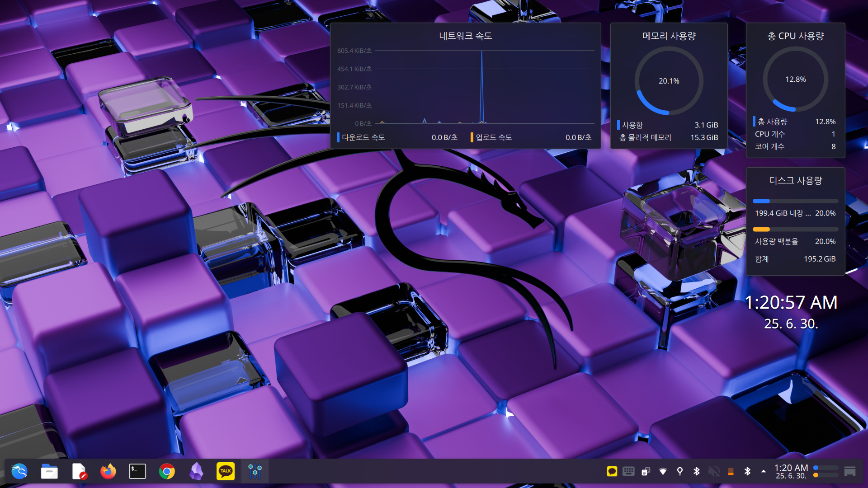Click the Show Desktop button
This screenshot has width=868, height=488.
click(x=849, y=471)
